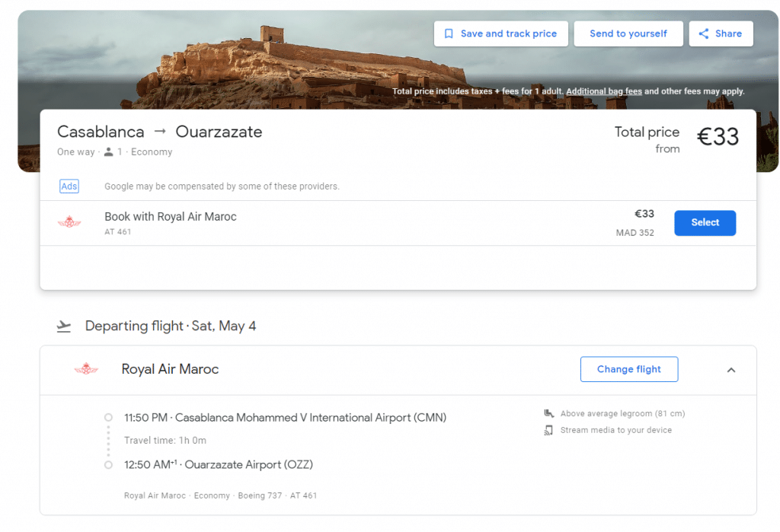Open the Additional bag fees link
780x532 pixels.
click(x=604, y=91)
